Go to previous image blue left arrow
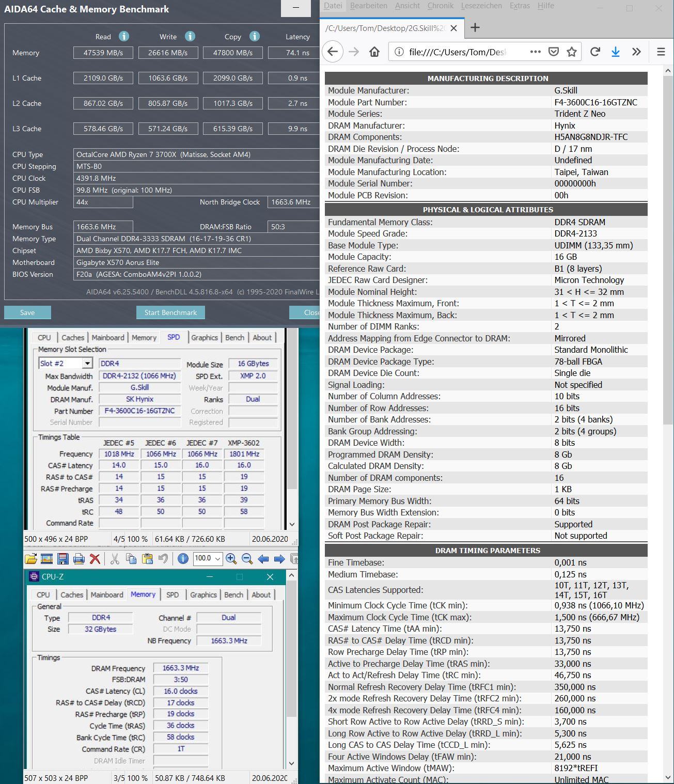The height and width of the screenshot is (784, 674). (x=263, y=558)
